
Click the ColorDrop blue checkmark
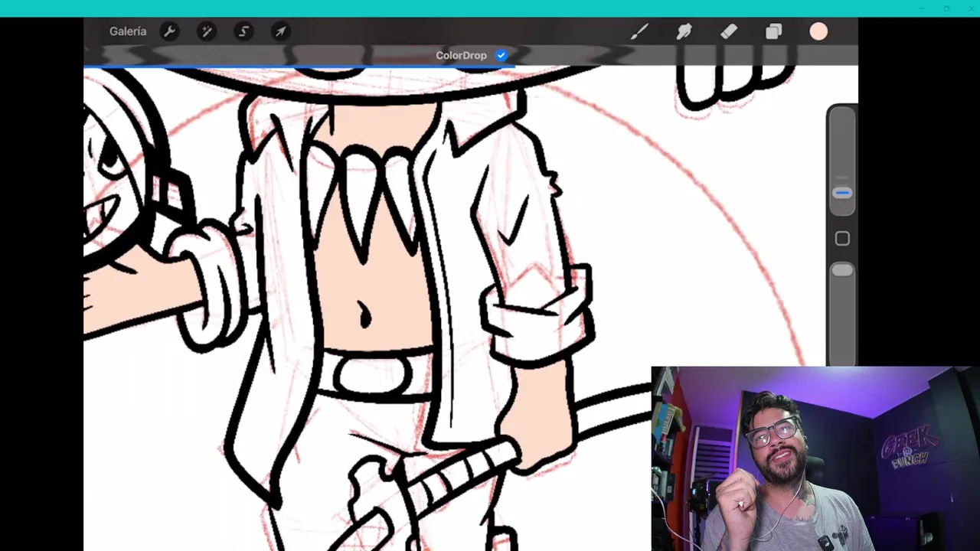(501, 55)
